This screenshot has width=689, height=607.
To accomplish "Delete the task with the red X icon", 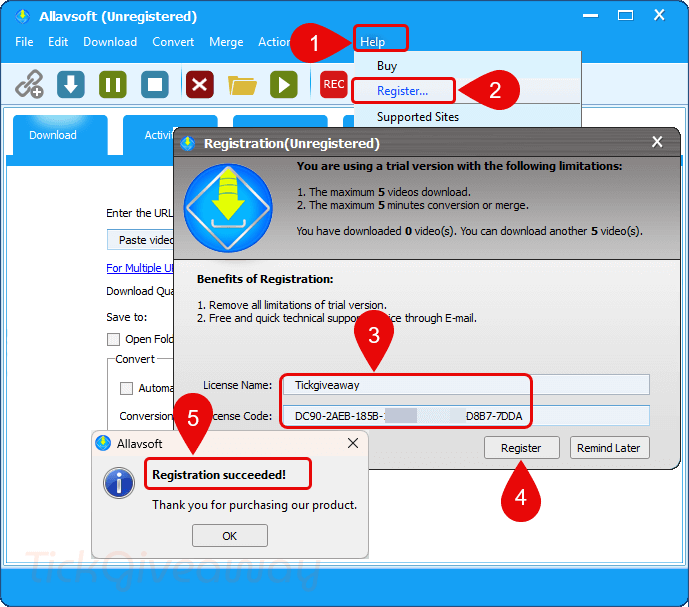I will 200,84.
